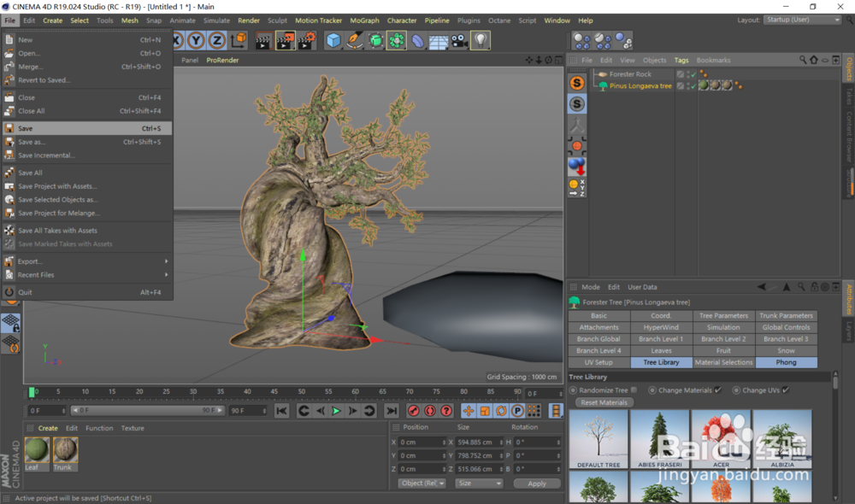The image size is (855, 504).
Task: Toggle Pinus Longaeva tree enable checkmark
Action: tap(693, 86)
